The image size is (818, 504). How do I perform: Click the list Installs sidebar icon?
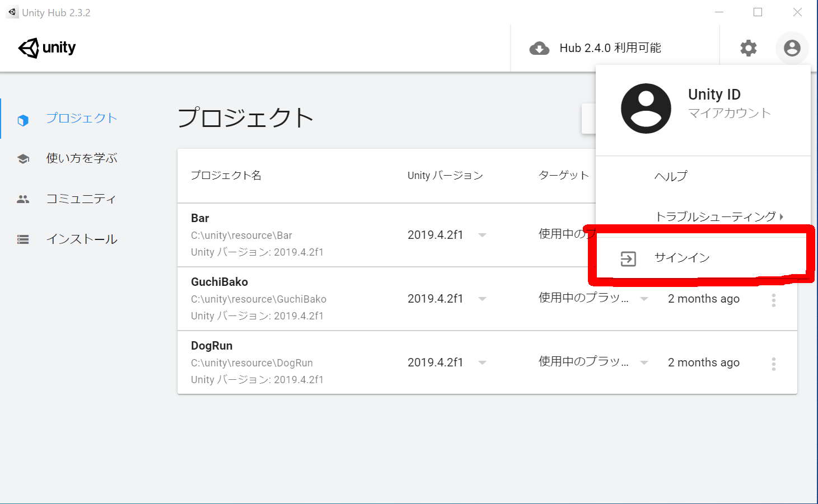click(x=23, y=239)
